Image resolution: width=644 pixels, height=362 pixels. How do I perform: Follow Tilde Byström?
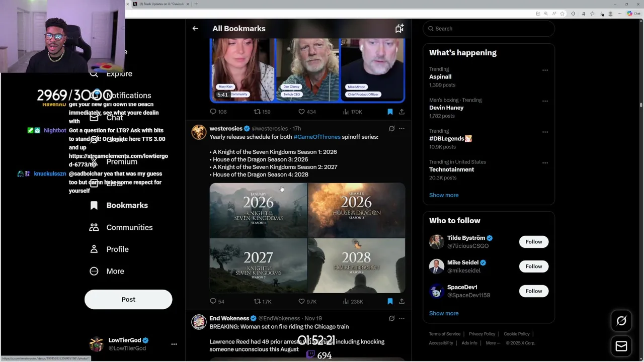coord(534,242)
